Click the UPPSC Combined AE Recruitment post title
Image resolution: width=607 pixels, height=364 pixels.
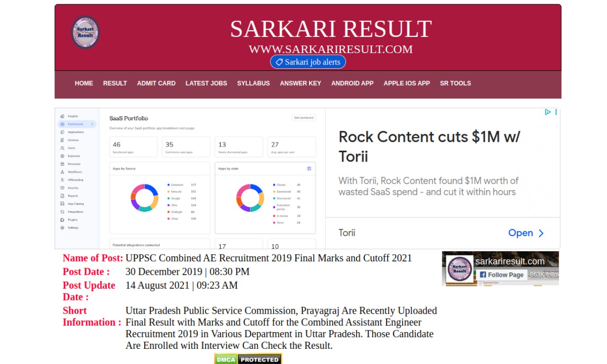coord(268,258)
